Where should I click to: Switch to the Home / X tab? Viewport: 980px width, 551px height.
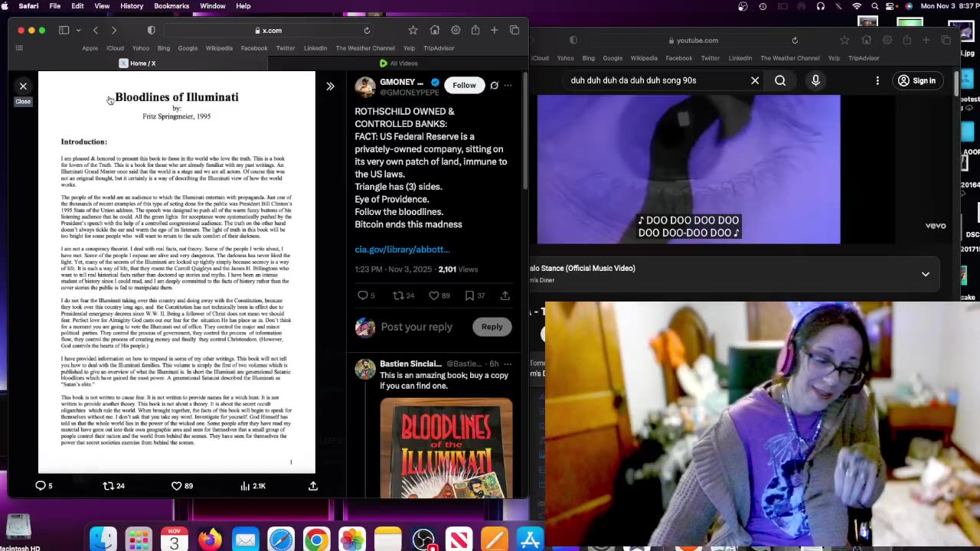point(138,64)
